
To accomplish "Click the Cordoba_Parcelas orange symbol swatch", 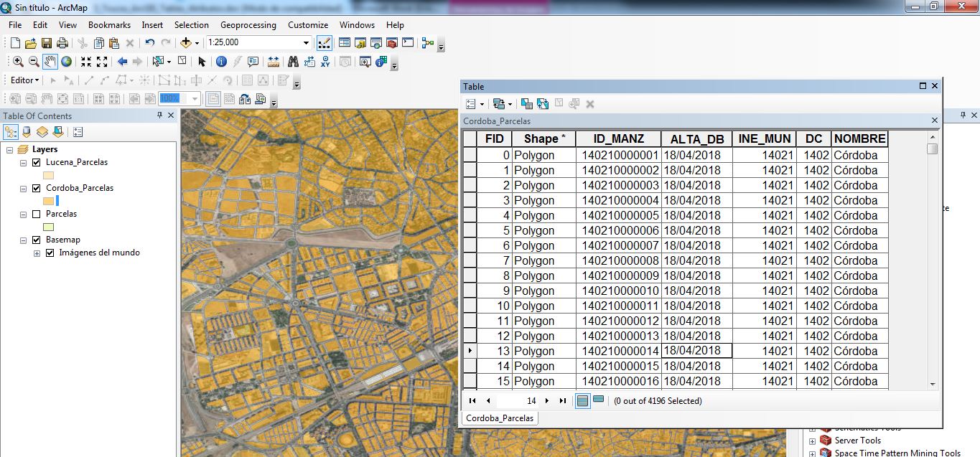I will (48, 201).
